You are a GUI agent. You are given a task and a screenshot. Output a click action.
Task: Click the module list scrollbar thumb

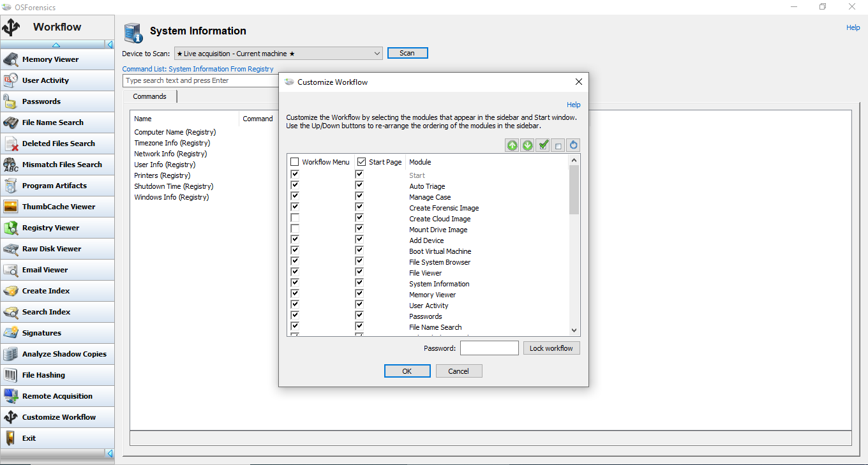[x=574, y=190]
